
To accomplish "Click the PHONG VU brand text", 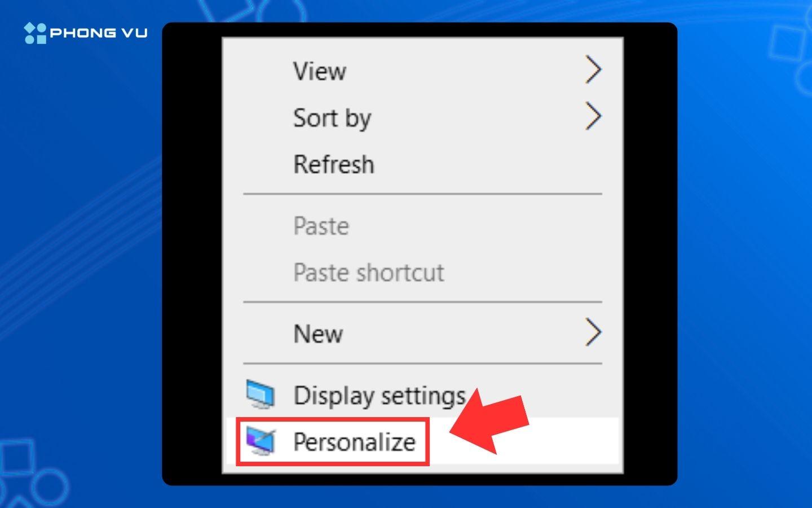I will click(x=99, y=33).
